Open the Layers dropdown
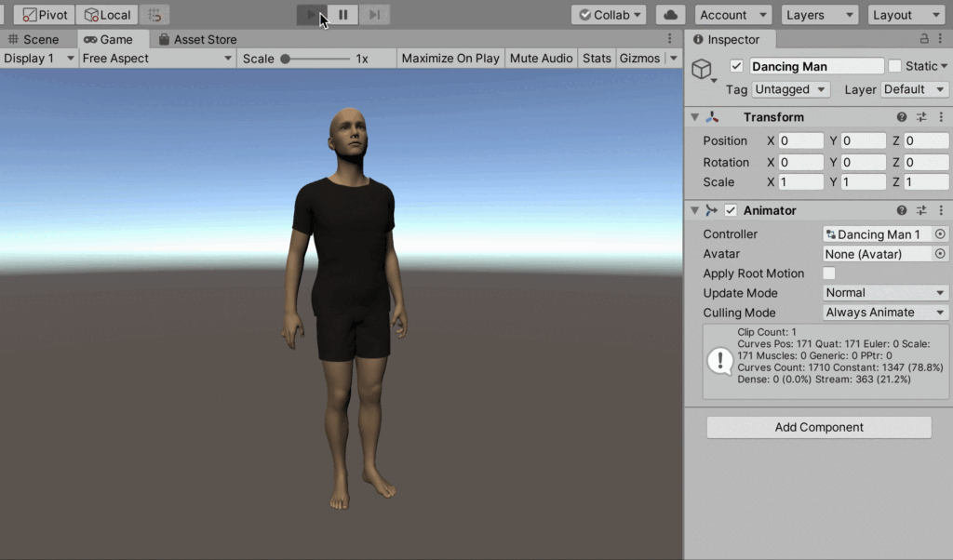 [819, 15]
